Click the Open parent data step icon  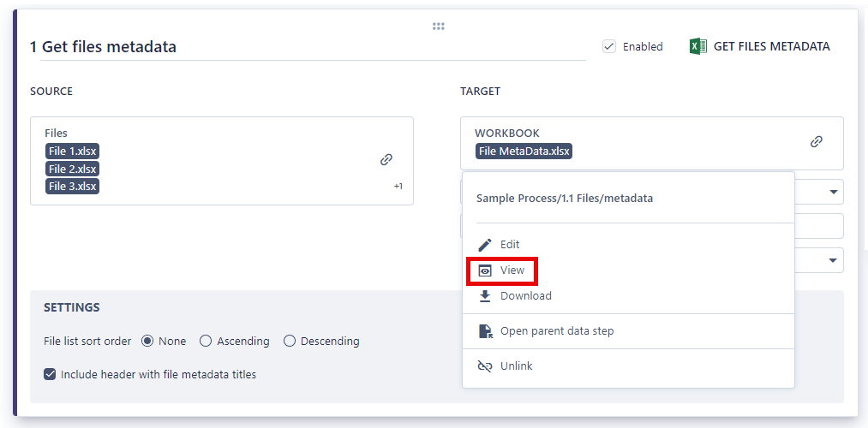point(485,331)
